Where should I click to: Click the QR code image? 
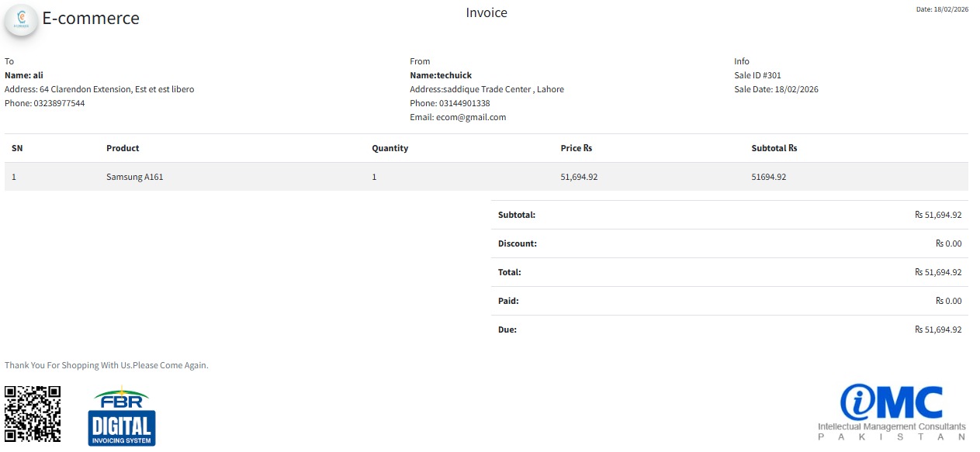[x=33, y=414]
